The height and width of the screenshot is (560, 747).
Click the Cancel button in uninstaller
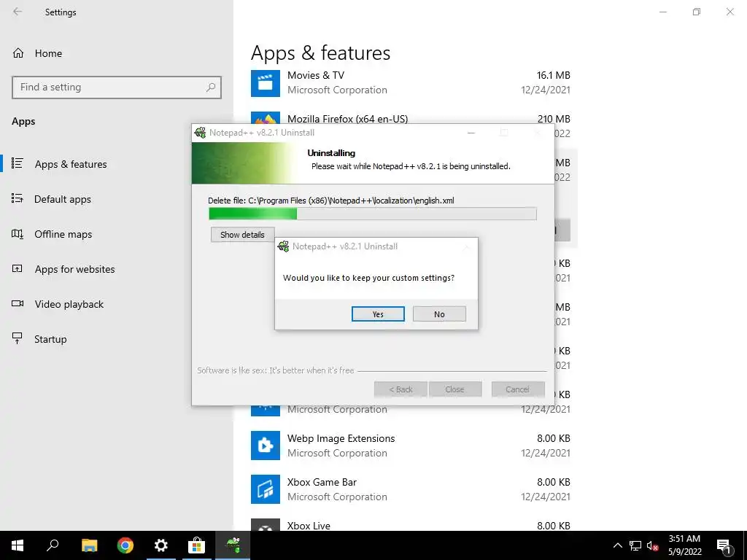coord(518,389)
